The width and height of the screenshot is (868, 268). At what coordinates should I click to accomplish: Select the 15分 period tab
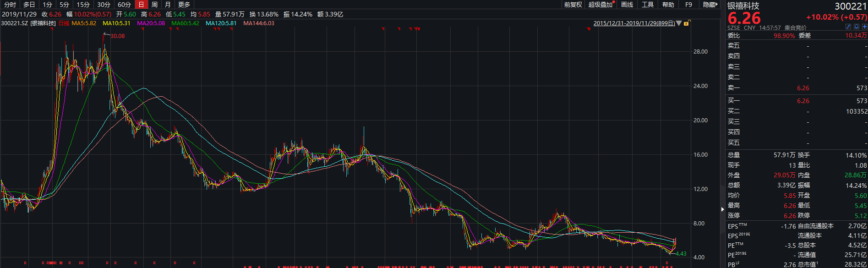[83, 4]
